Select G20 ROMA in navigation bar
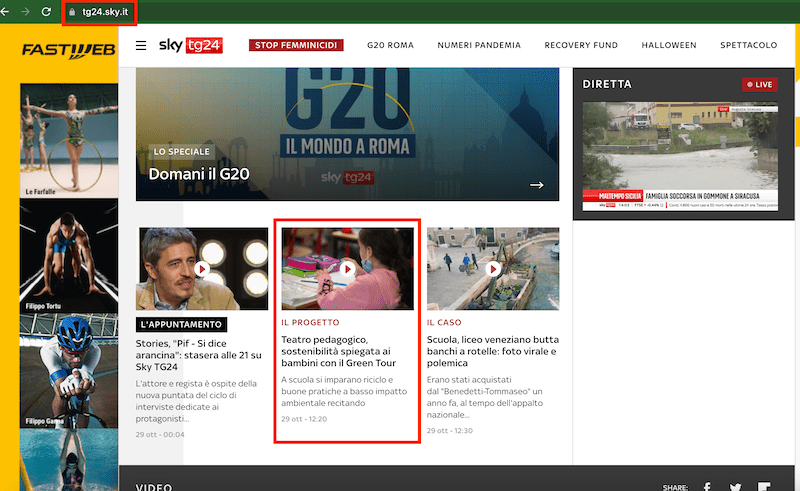This screenshot has height=491, width=800. 390,45
